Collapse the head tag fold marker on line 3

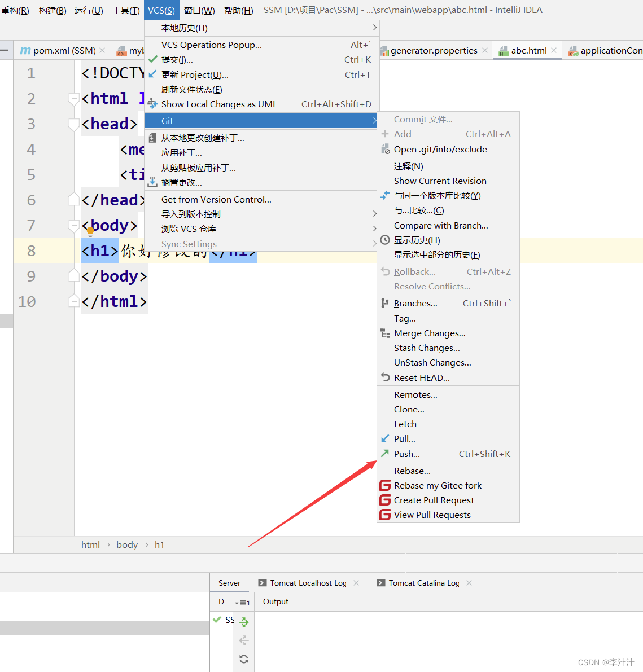74,124
